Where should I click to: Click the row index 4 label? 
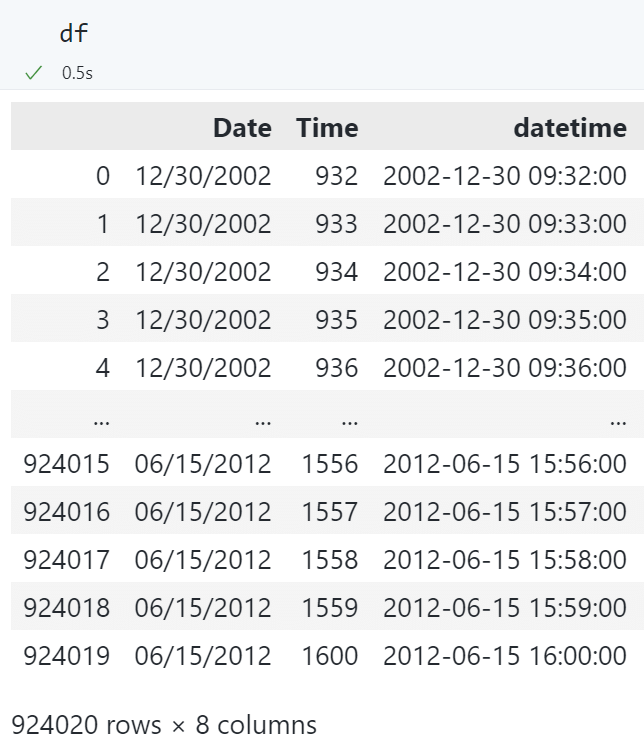[103, 368]
